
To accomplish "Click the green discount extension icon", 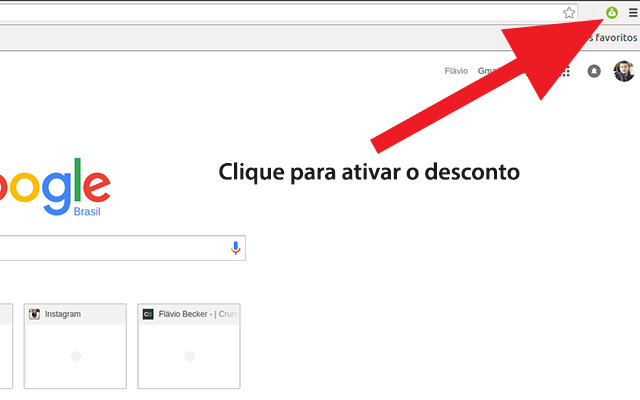I will (x=611, y=13).
